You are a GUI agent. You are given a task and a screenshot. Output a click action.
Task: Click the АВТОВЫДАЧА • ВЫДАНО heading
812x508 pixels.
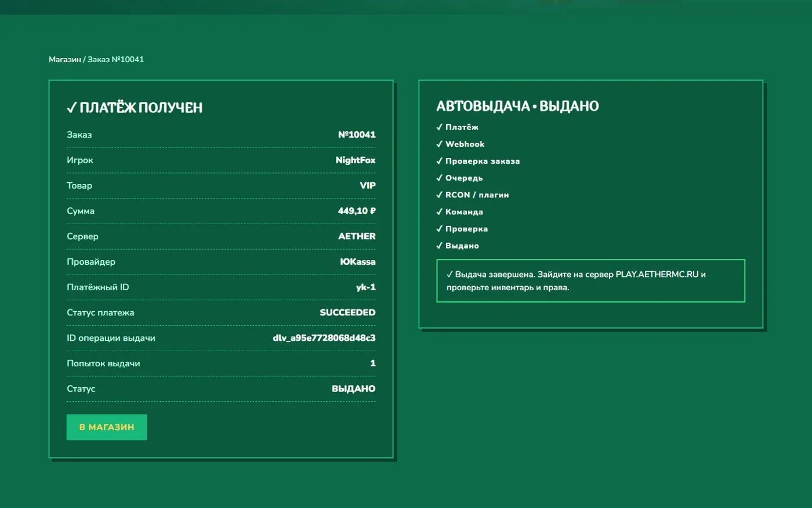tap(517, 106)
